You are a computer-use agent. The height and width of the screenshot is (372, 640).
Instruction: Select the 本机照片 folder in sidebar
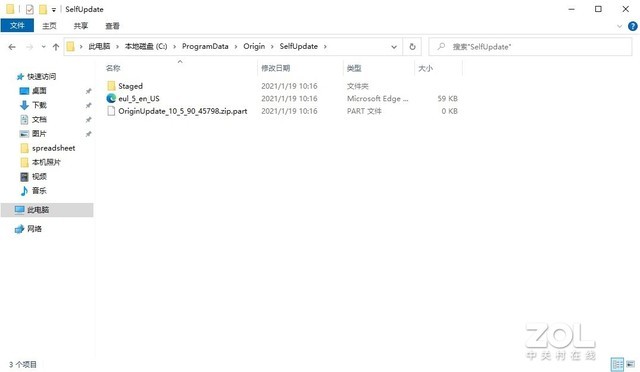(x=47, y=162)
